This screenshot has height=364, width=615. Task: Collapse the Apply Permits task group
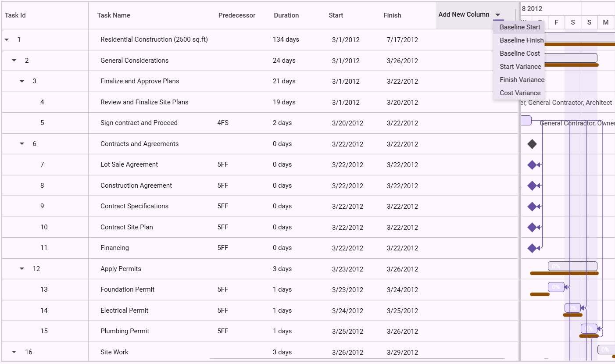(x=22, y=269)
